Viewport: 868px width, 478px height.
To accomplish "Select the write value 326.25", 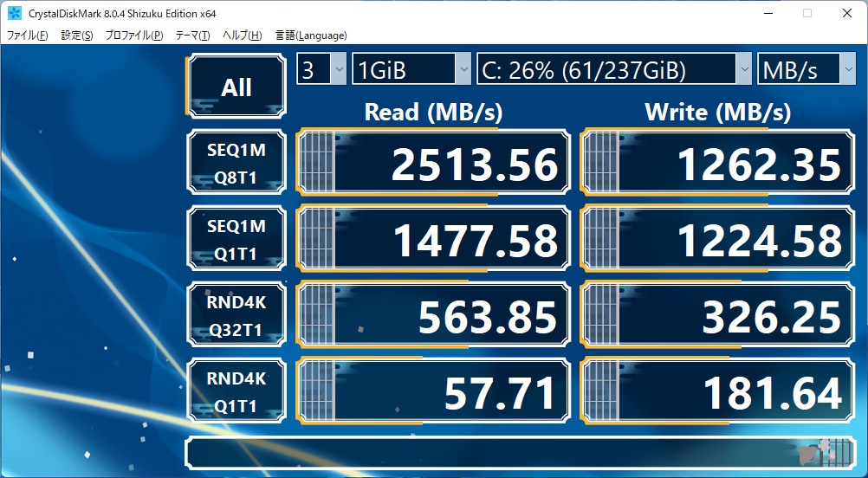I will pyautogui.click(x=717, y=315).
